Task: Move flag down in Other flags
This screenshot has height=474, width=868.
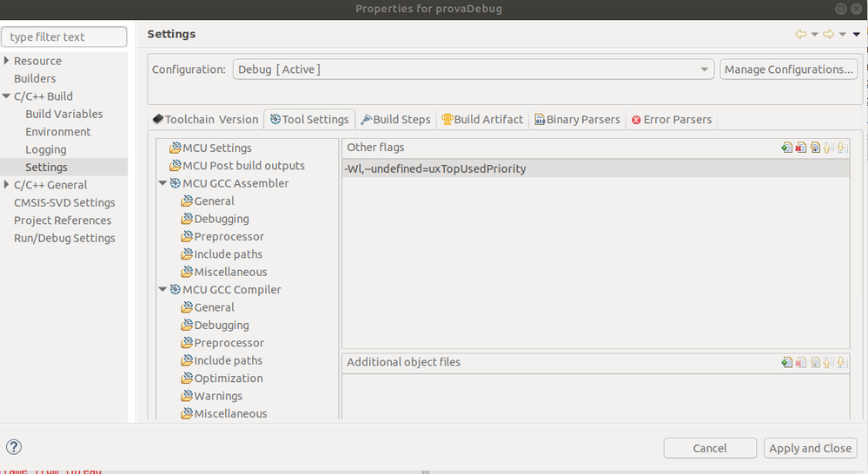Action: pyautogui.click(x=841, y=147)
